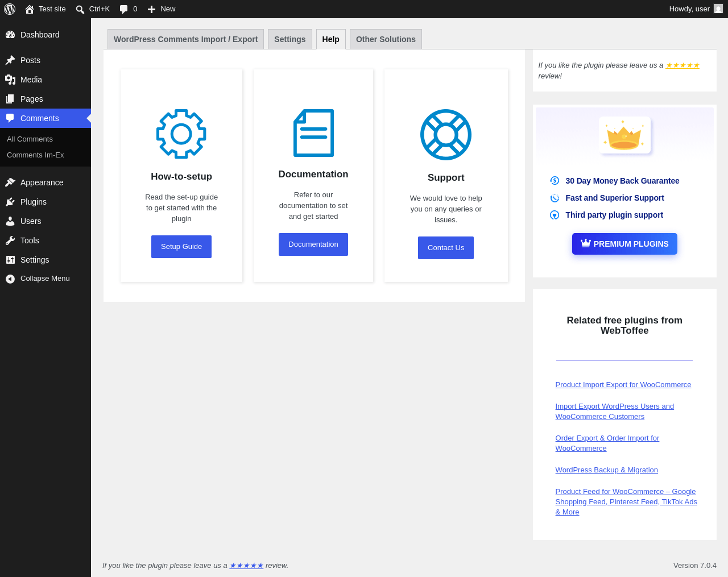728x577 pixels.
Task: Click 30 Day Money Back Guarantee text
Action: tap(622, 181)
